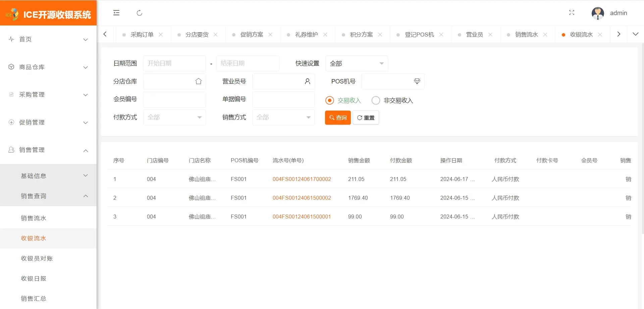Click the 采购管理 document icon
Screen dimensions: 644x309
click(x=11, y=95)
